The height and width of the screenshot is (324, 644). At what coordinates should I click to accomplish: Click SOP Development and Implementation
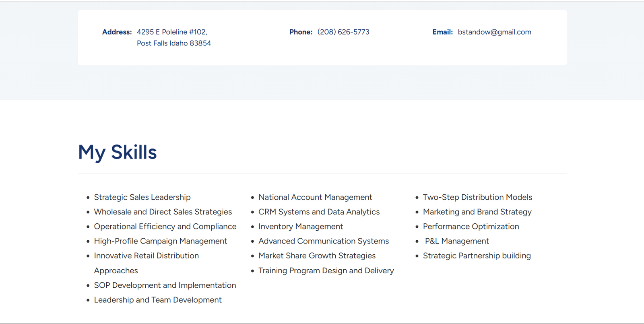pos(165,285)
